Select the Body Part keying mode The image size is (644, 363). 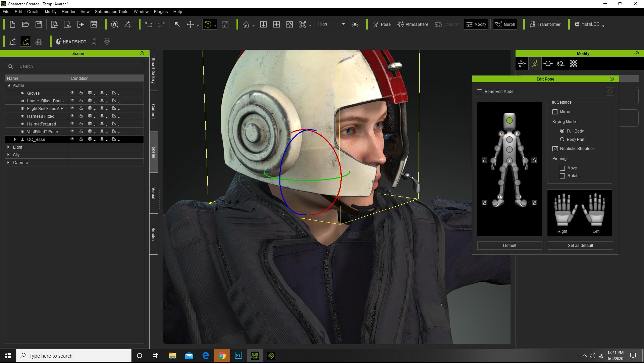562,140
